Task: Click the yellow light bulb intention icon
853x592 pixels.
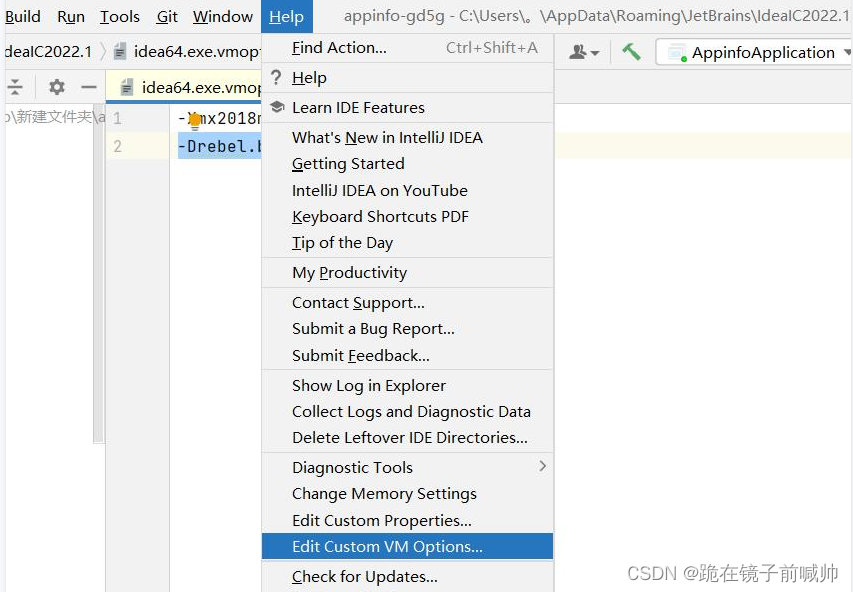Action: pyautogui.click(x=194, y=120)
